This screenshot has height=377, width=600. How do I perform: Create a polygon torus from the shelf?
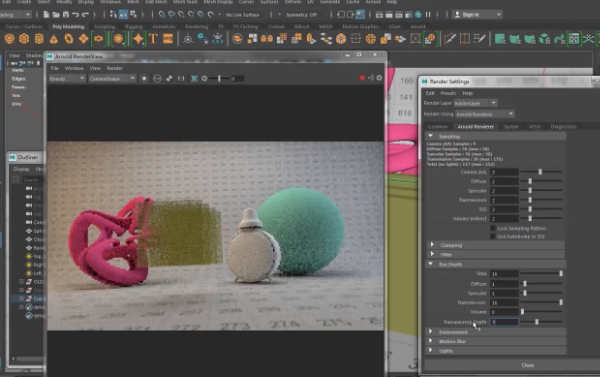(69, 39)
